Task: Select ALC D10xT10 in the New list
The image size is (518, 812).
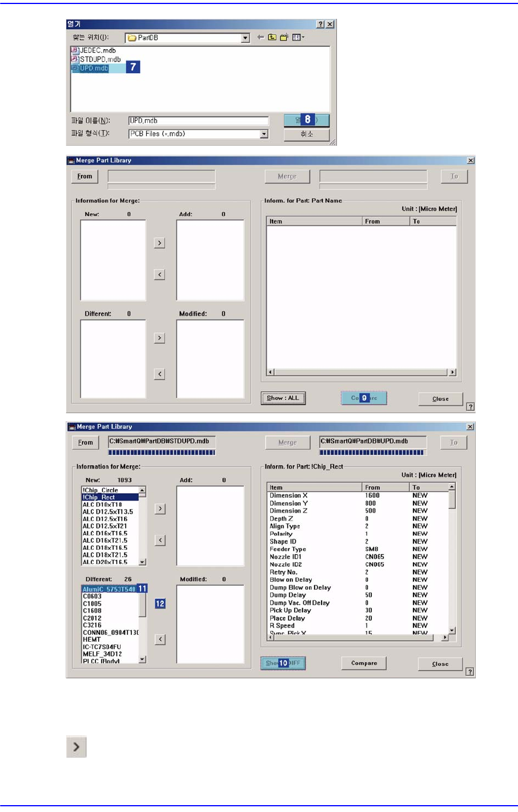Action: (102, 505)
